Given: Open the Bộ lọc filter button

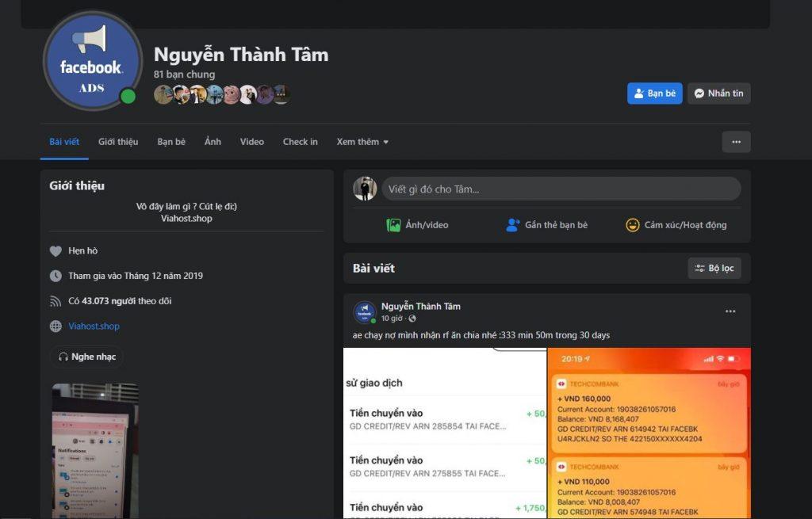Looking at the screenshot, I should coord(714,268).
